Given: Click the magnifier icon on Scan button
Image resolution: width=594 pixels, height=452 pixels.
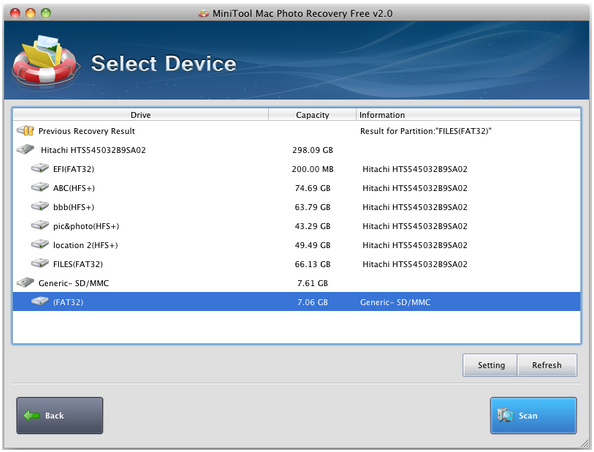Looking at the screenshot, I should pyautogui.click(x=505, y=415).
